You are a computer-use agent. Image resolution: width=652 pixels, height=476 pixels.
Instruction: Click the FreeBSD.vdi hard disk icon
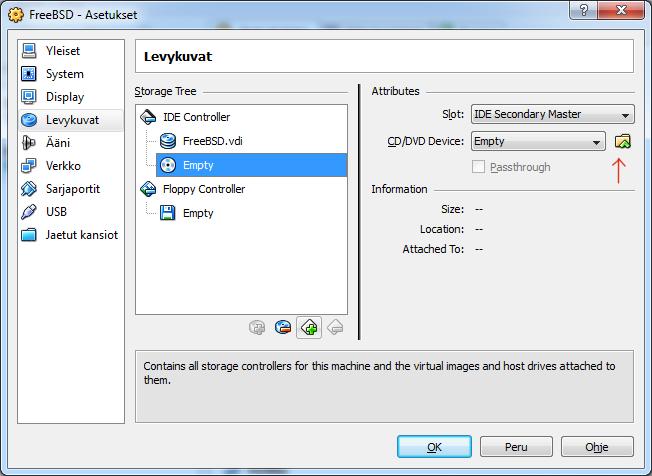click(x=168, y=141)
